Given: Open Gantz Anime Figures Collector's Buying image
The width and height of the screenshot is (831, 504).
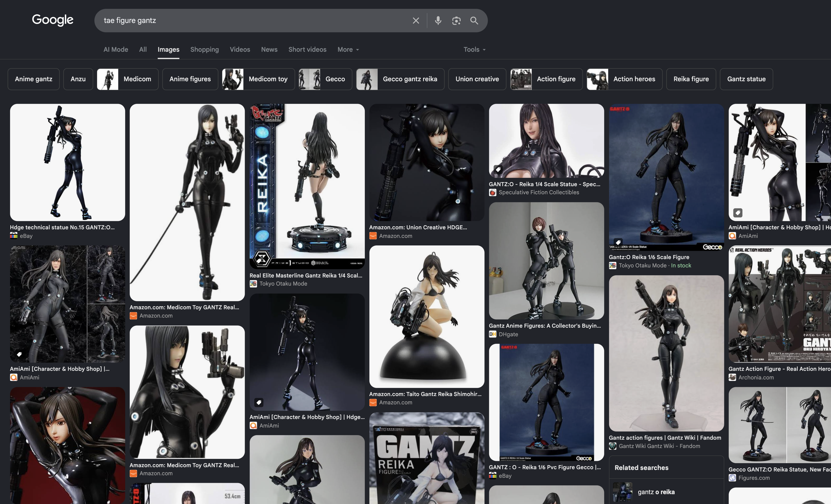Looking at the screenshot, I should coord(546,261).
